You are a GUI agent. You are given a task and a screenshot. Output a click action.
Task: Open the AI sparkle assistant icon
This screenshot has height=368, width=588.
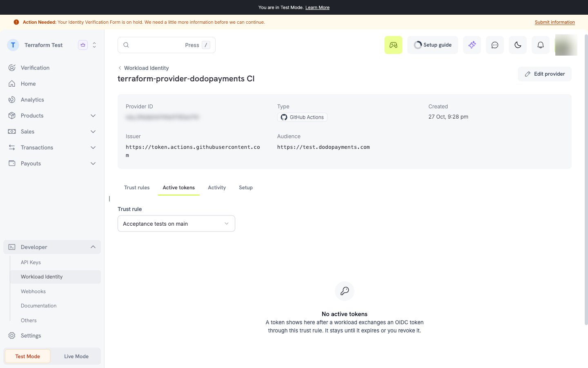pyautogui.click(x=472, y=45)
